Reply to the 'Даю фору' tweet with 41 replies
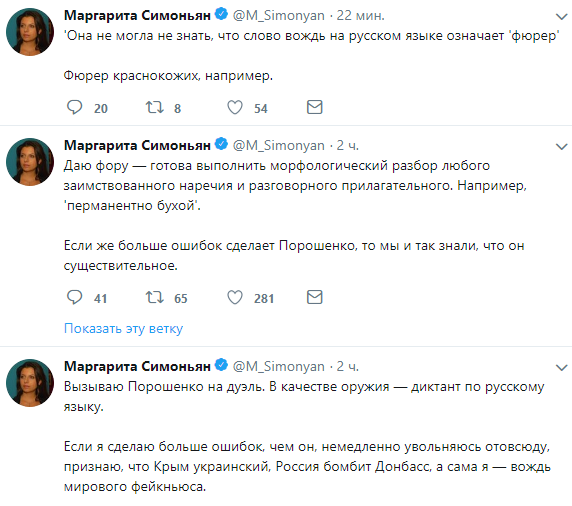This screenshot has height=506, width=572. coord(75,297)
